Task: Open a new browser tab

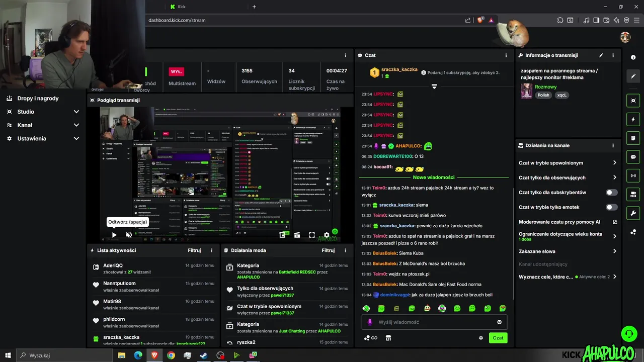Action: pyautogui.click(x=254, y=7)
